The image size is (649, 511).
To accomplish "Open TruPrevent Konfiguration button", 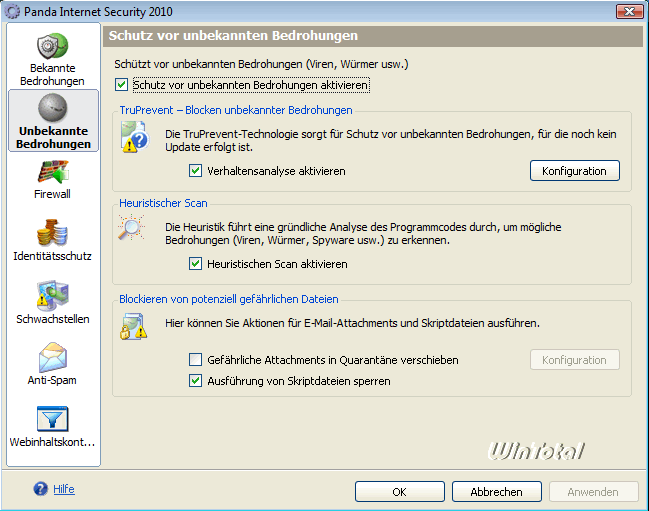I will click(574, 171).
